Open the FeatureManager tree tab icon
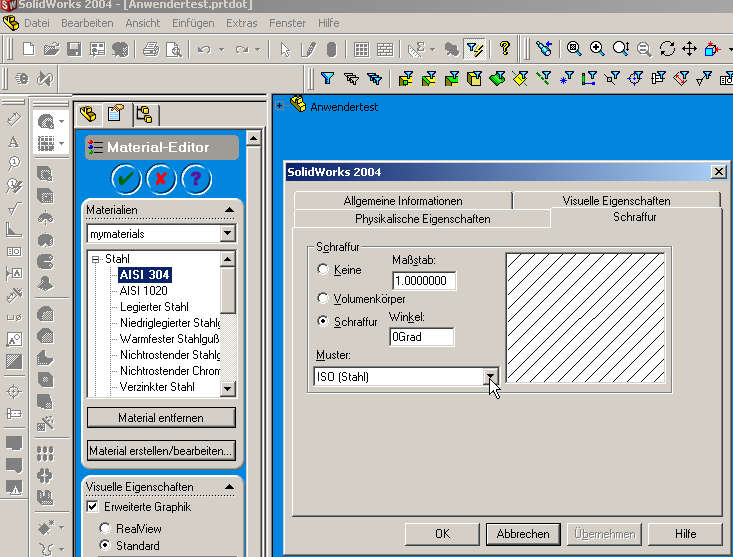This screenshot has height=557, width=733. (x=88, y=114)
